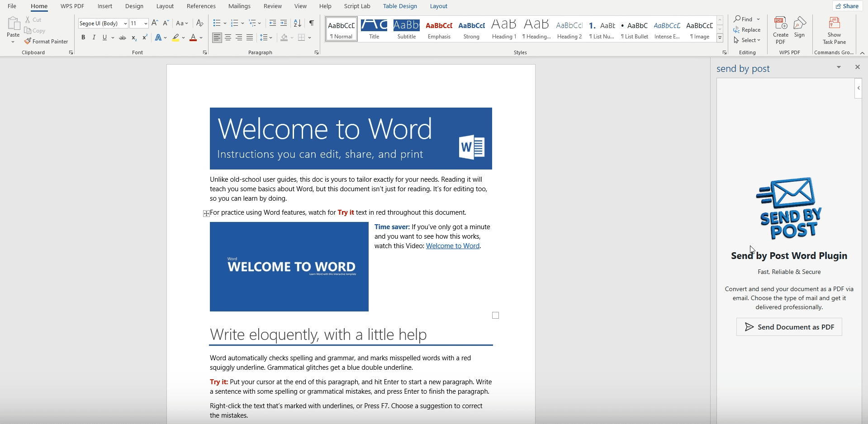
Task: Open Change Case dropdown
Action: coord(182,23)
